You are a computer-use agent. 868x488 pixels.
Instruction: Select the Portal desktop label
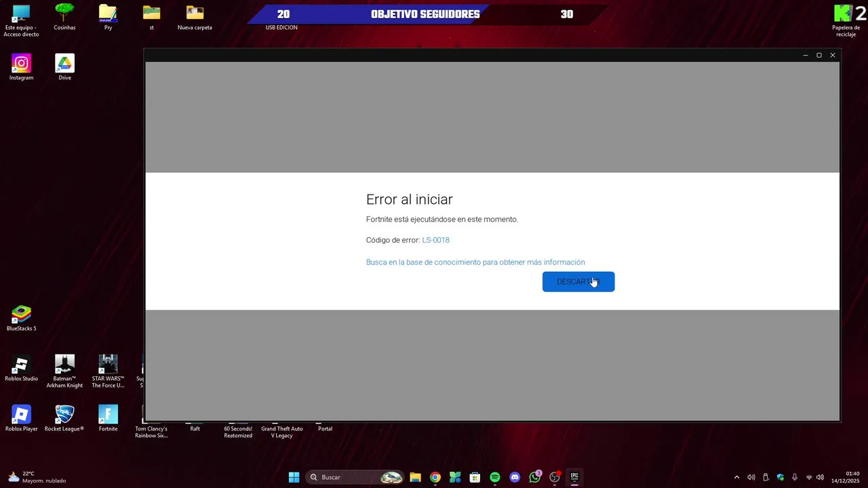pos(325,428)
